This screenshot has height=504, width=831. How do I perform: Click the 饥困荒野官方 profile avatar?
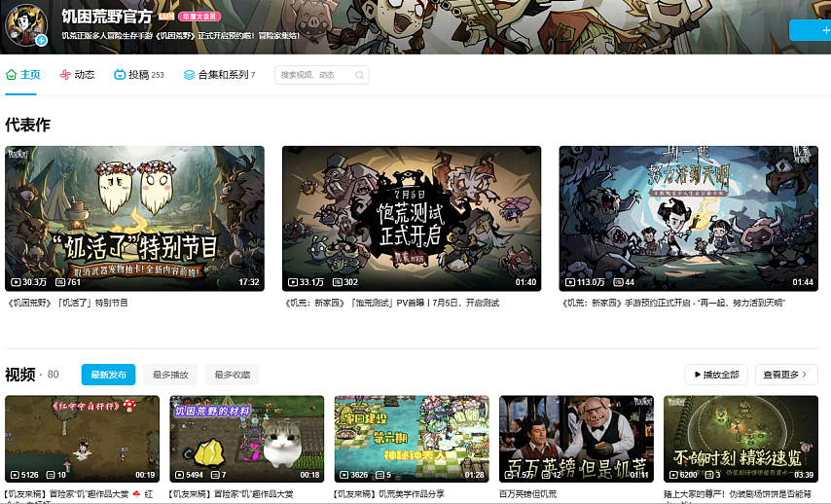pyautogui.click(x=26, y=25)
